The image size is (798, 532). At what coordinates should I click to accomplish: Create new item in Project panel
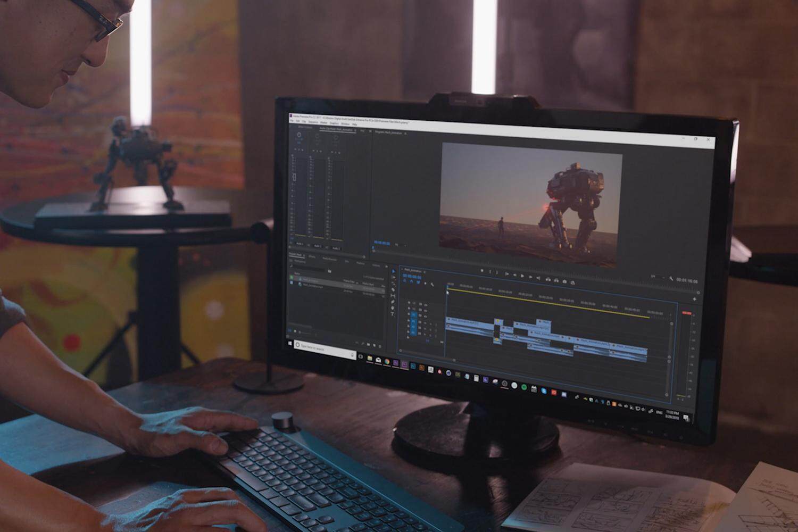[x=374, y=345]
